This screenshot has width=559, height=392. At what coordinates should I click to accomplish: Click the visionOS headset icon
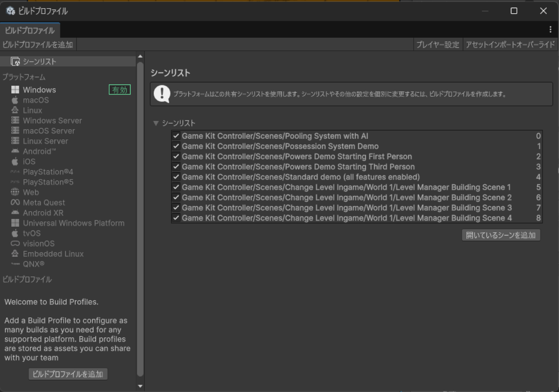pos(15,243)
